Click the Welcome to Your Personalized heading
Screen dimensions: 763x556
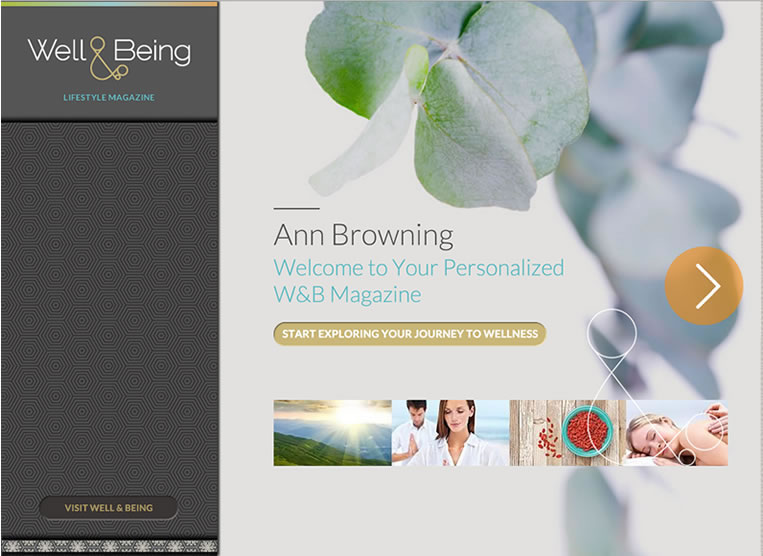point(419,268)
